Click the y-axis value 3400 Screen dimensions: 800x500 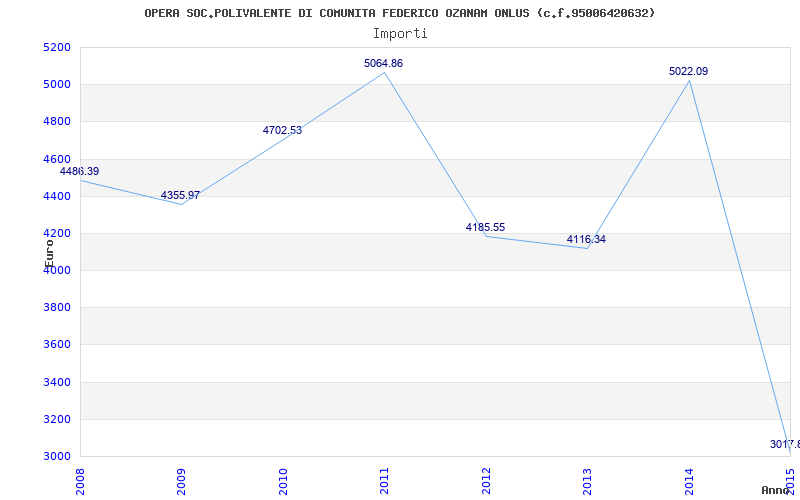click(x=56, y=383)
